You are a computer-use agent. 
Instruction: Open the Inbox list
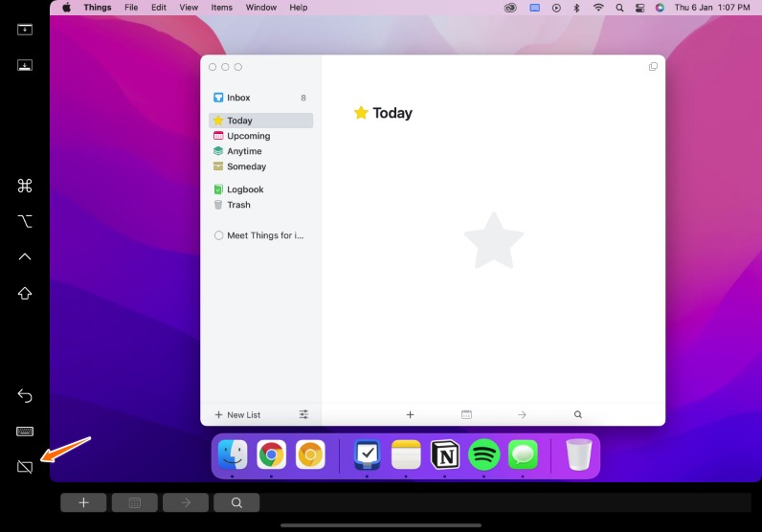point(260,98)
